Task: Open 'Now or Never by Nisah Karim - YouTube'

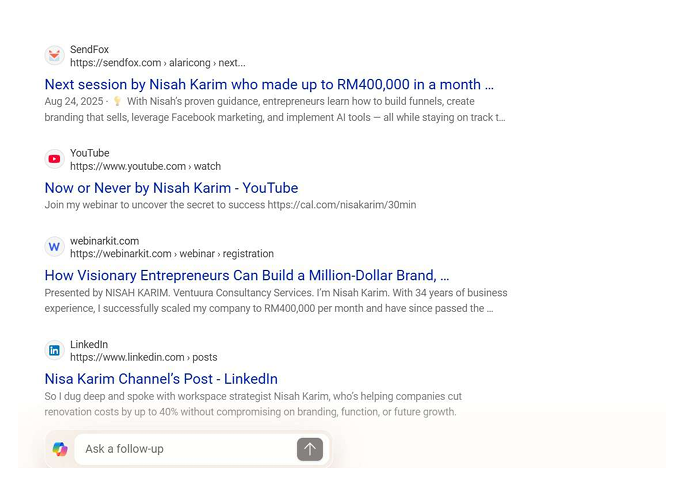Action: point(171,188)
